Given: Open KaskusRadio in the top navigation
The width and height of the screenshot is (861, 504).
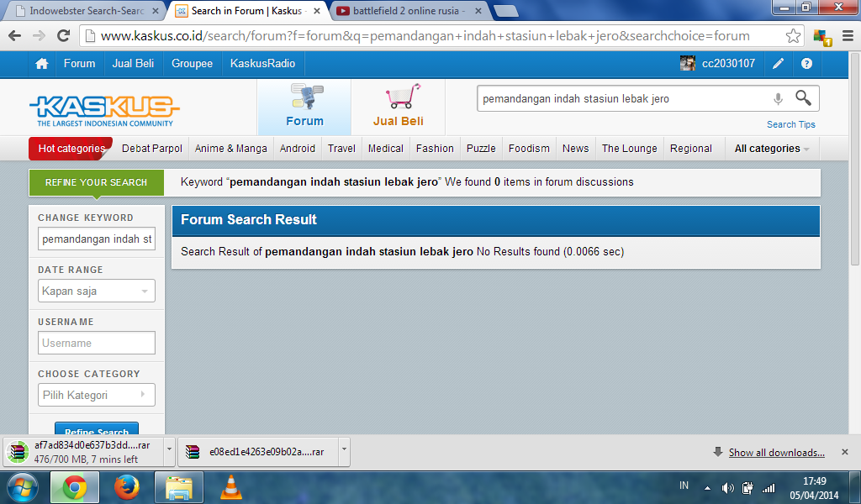Looking at the screenshot, I should coord(262,64).
